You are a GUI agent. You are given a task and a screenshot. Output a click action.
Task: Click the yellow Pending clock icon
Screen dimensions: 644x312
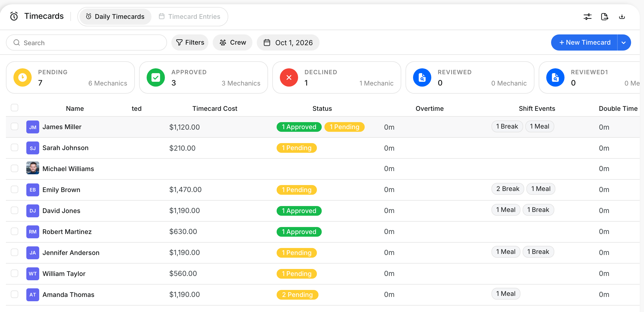click(23, 77)
